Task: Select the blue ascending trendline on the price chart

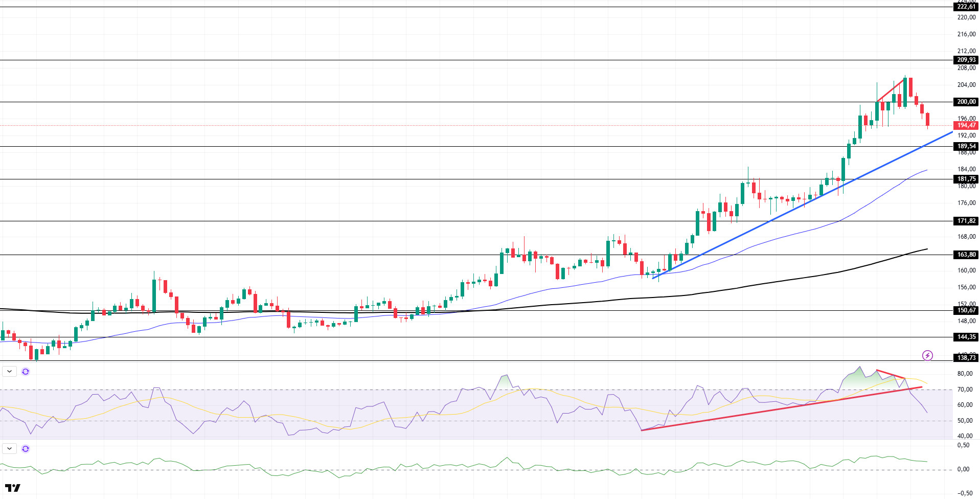Action: (803, 205)
